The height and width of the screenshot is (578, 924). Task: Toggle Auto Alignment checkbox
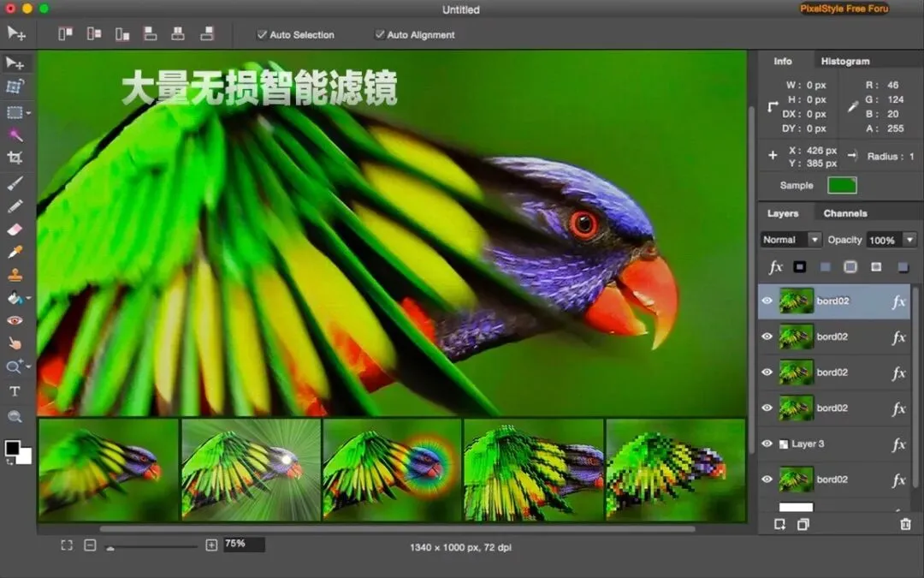(x=380, y=35)
